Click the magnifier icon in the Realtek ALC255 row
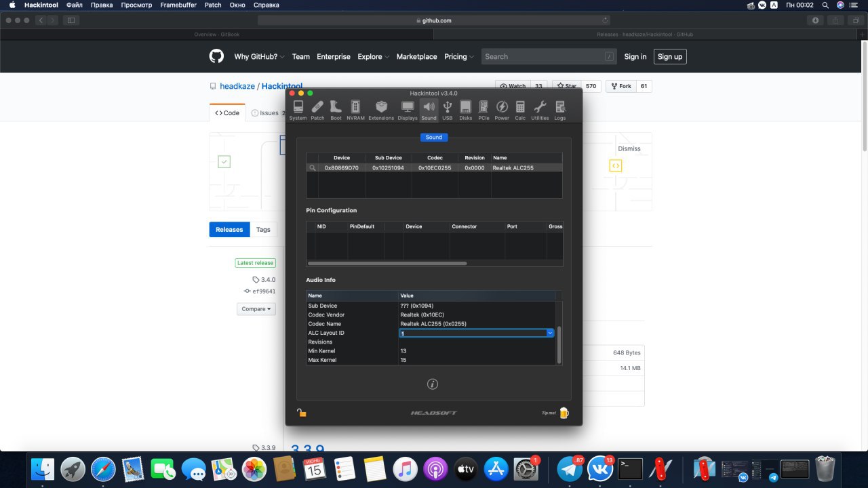This screenshot has height=488, width=868. coord(313,167)
